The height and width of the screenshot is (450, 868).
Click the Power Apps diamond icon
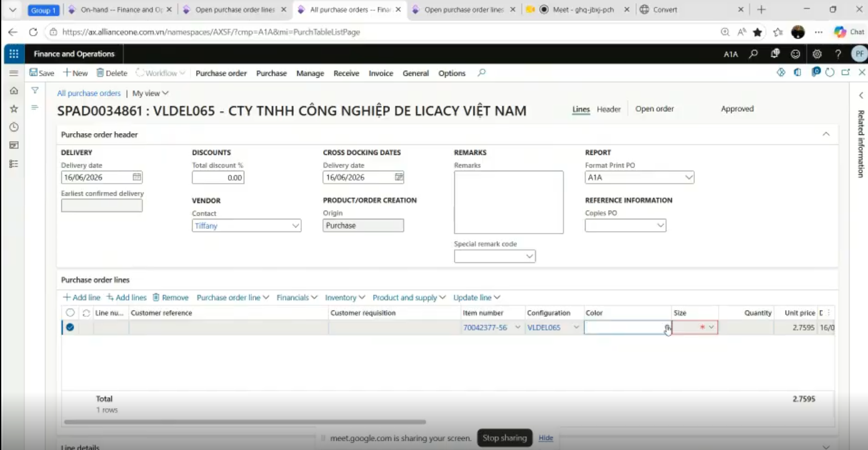[781, 72]
